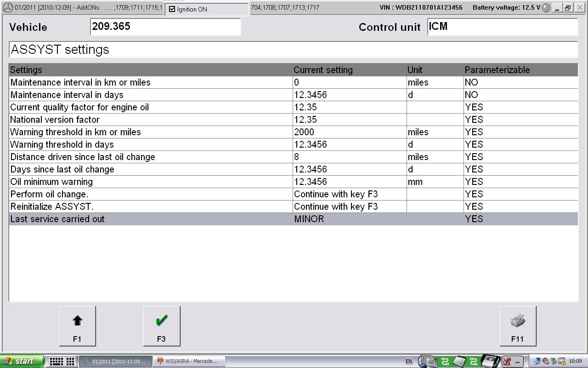Image resolution: width=588 pixels, height=368 pixels.
Task: Switch to the 01/2011 session taskbar item
Action: [x=115, y=361]
